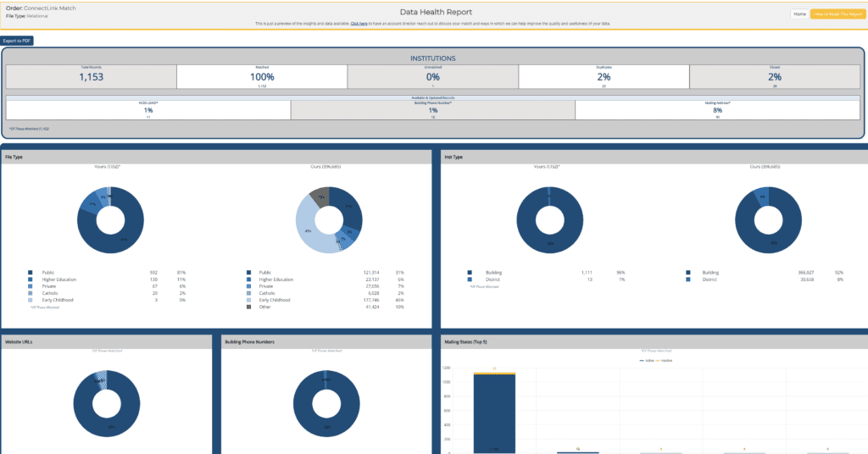Screen dimensions: 868x454
Task: Click the Closed 2% stat tile
Action: click(x=774, y=76)
